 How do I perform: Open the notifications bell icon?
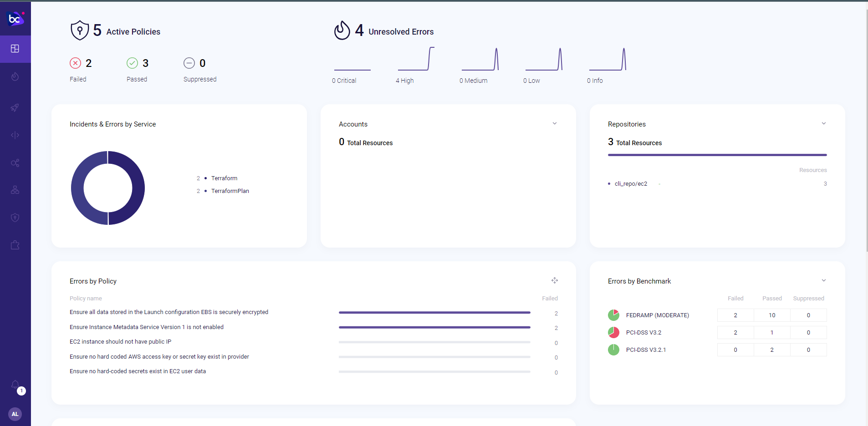[15, 385]
